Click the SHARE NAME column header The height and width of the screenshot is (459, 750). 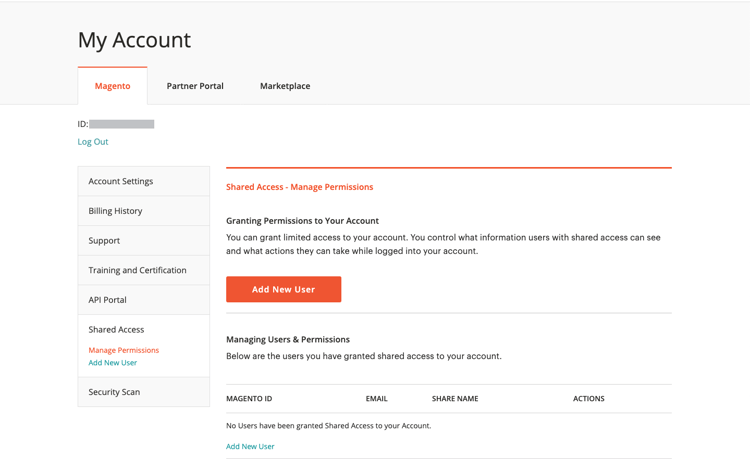tap(455, 399)
